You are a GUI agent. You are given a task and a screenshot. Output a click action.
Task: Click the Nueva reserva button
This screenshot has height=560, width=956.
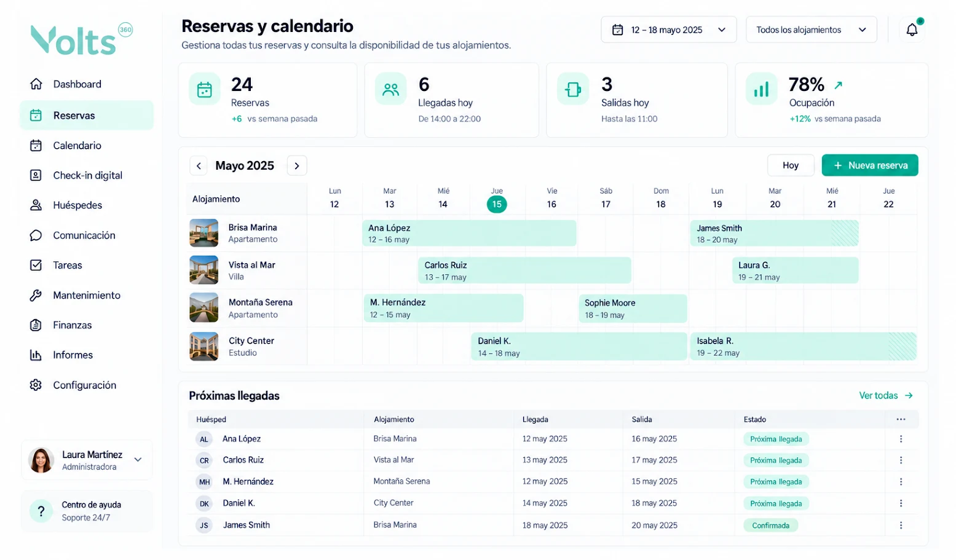pos(869,165)
